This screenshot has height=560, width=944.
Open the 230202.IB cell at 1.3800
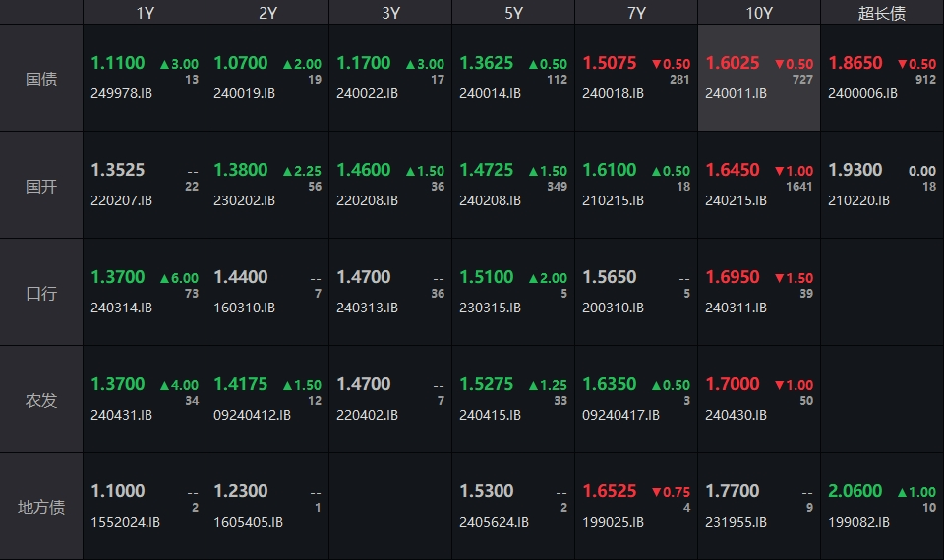tap(267, 185)
